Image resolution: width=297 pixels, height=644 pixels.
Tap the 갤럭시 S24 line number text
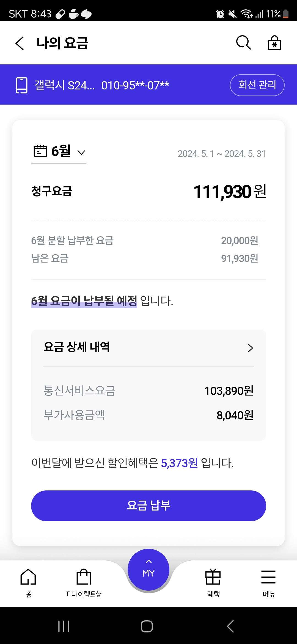pos(102,85)
